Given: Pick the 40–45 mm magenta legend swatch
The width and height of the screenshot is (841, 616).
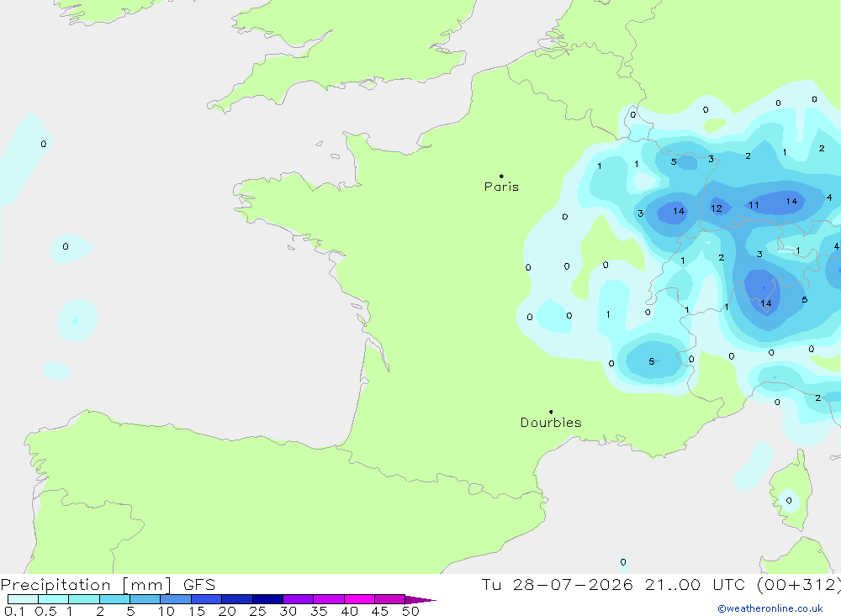Looking at the screenshot, I should (x=359, y=599).
